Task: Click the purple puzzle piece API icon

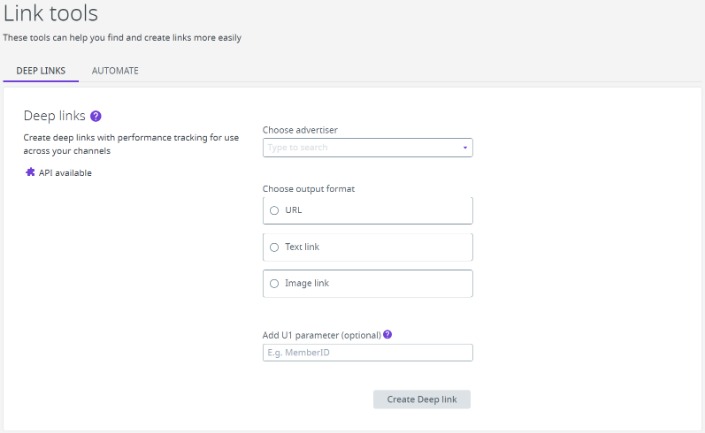Action: pyautogui.click(x=29, y=172)
